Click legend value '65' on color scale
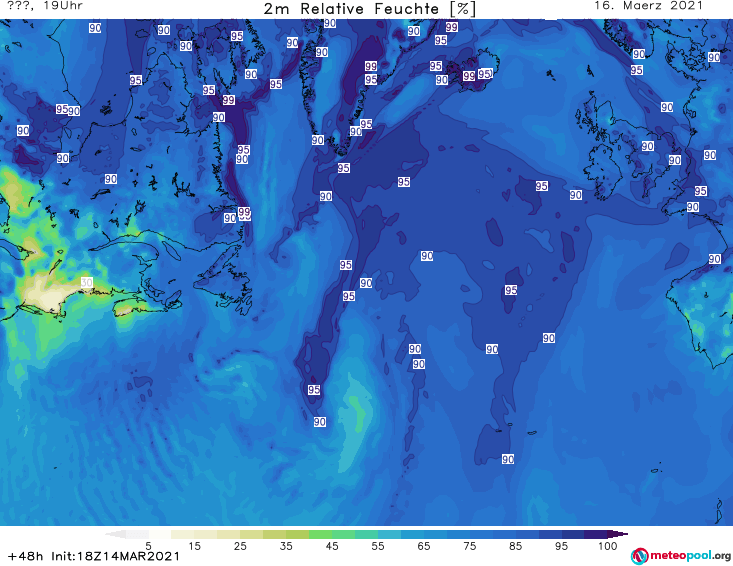 point(424,545)
